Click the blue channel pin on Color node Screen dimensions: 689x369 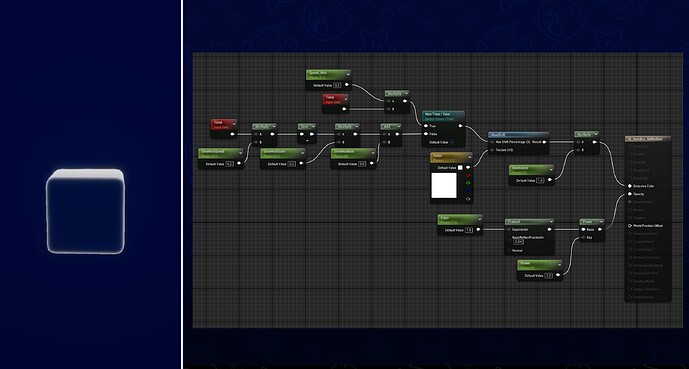coord(468,191)
